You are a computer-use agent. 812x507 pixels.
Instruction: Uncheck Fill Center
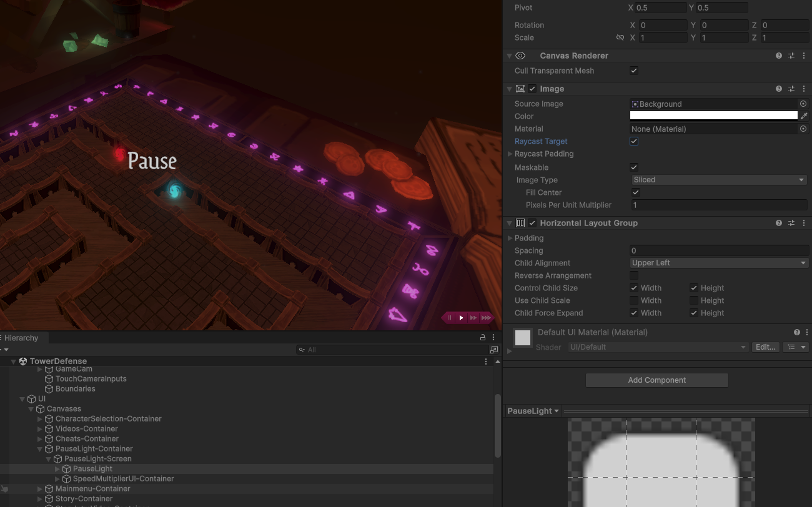tap(636, 192)
